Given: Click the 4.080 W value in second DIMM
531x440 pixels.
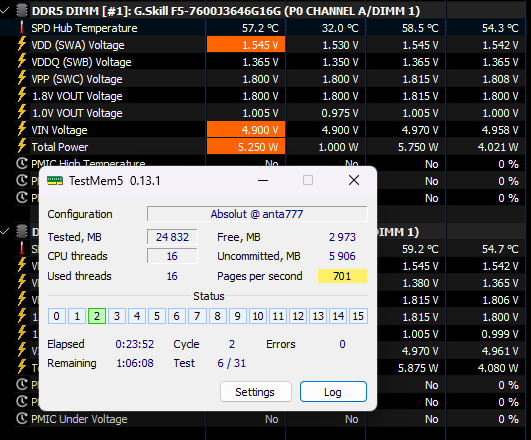Looking at the screenshot, I should (498, 368).
